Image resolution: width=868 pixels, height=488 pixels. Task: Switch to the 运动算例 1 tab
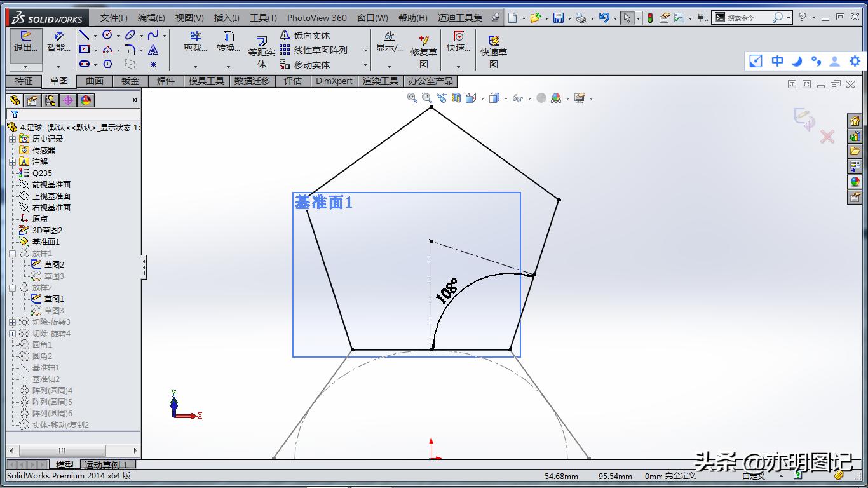click(x=107, y=464)
